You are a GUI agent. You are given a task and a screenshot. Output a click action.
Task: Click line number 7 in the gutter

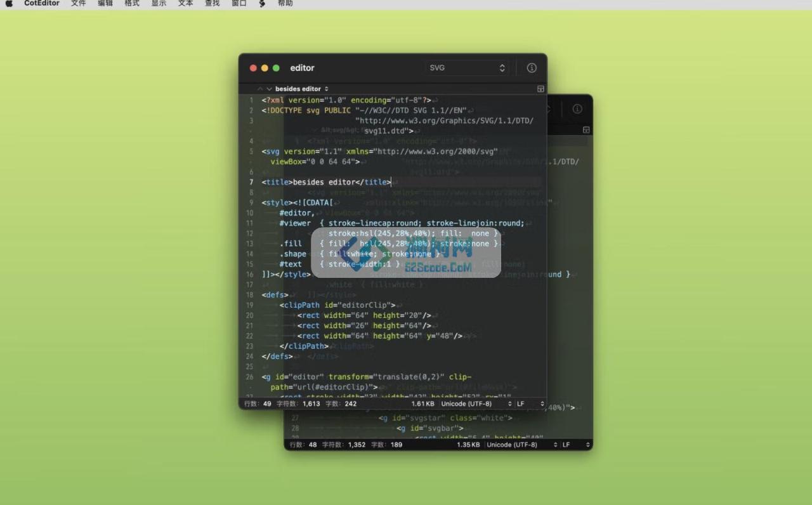[251, 182]
